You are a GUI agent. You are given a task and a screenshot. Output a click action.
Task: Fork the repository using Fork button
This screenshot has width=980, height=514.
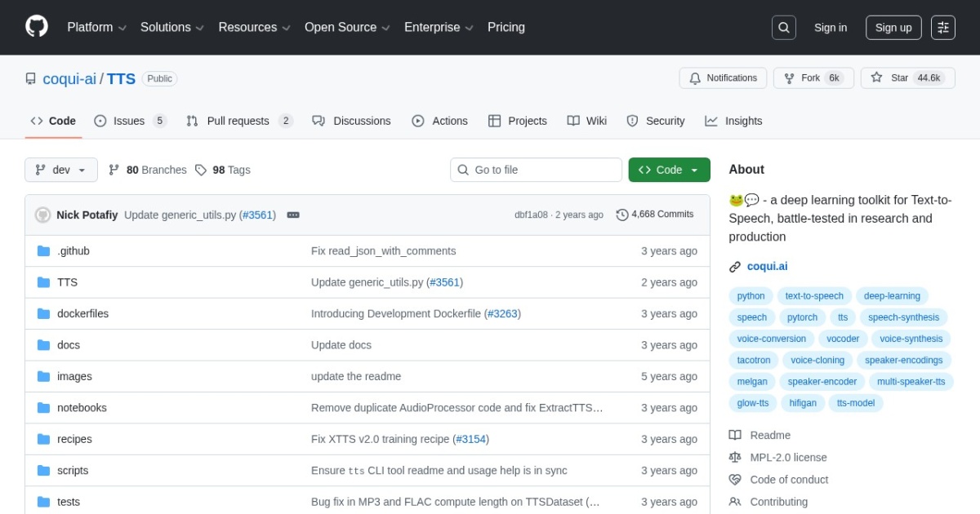pos(813,78)
